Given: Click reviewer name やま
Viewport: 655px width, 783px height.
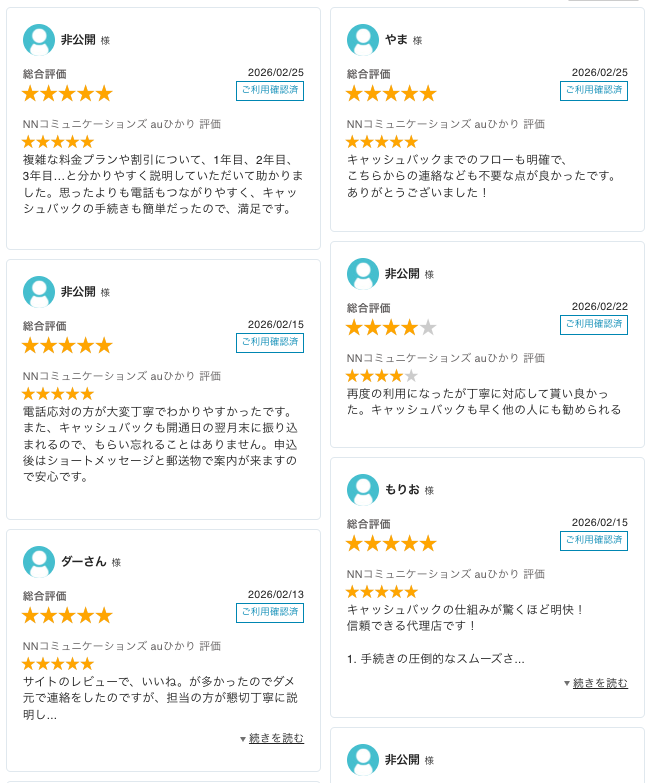Looking at the screenshot, I should [x=396, y=40].
